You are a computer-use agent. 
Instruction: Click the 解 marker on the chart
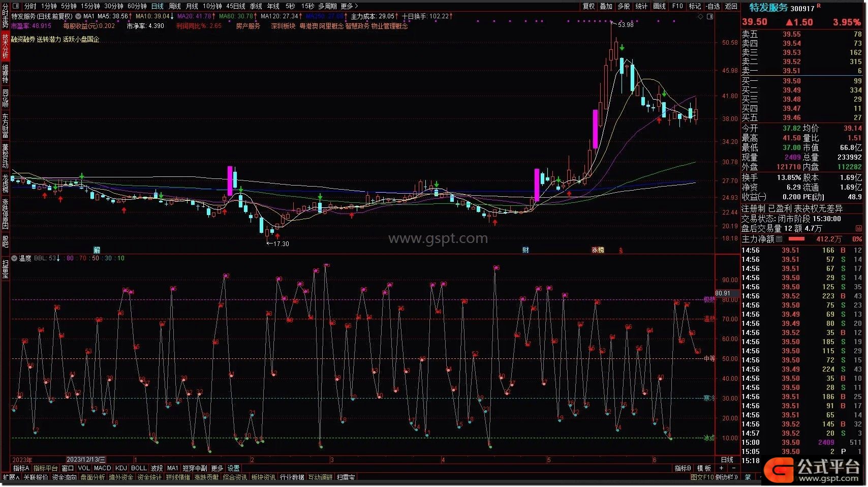tap(97, 250)
